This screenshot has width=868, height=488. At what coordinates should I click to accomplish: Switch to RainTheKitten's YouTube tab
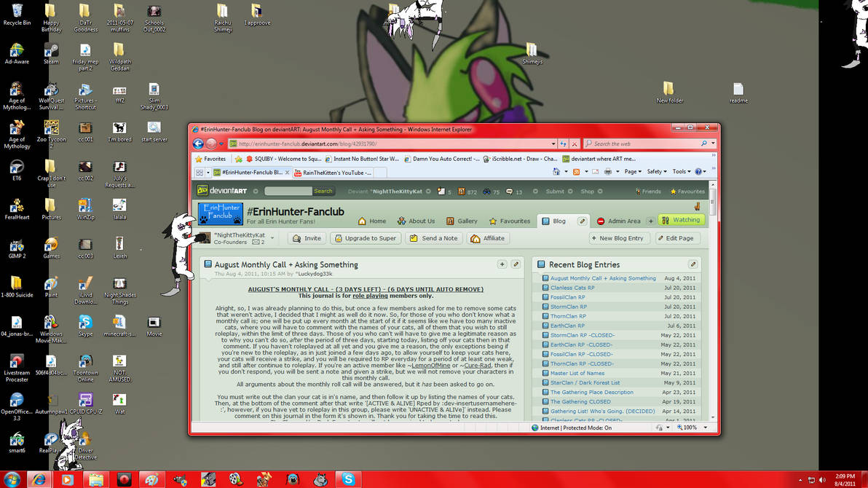coord(333,173)
